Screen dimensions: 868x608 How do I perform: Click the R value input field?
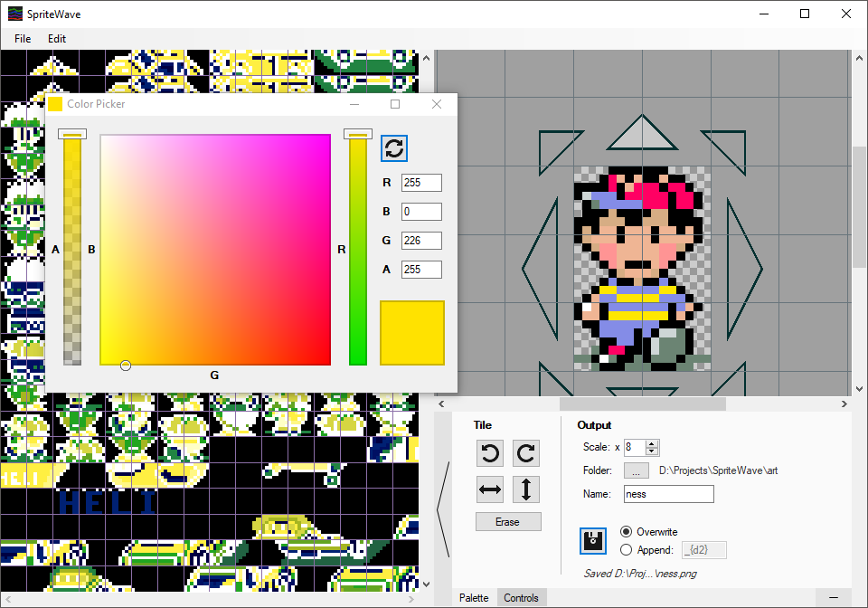click(x=422, y=183)
